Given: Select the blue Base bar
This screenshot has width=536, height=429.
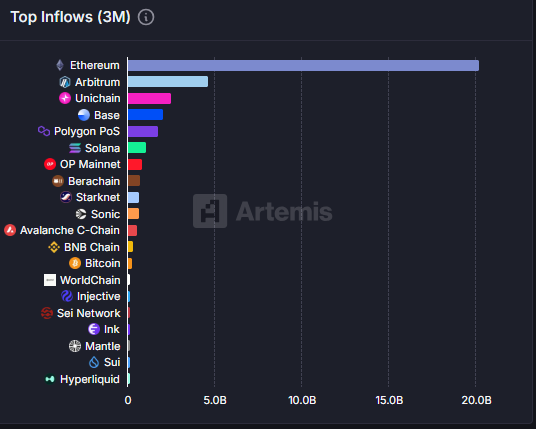Looking at the screenshot, I should [145, 115].
